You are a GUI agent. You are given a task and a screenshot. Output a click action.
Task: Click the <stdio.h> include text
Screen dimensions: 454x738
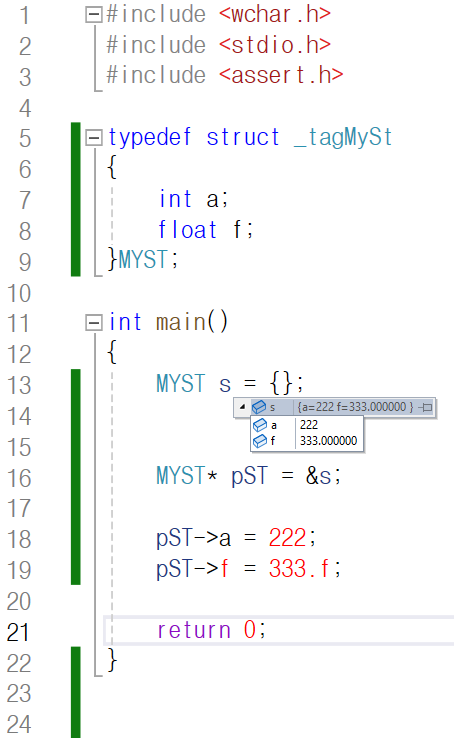tap(275, 45)
